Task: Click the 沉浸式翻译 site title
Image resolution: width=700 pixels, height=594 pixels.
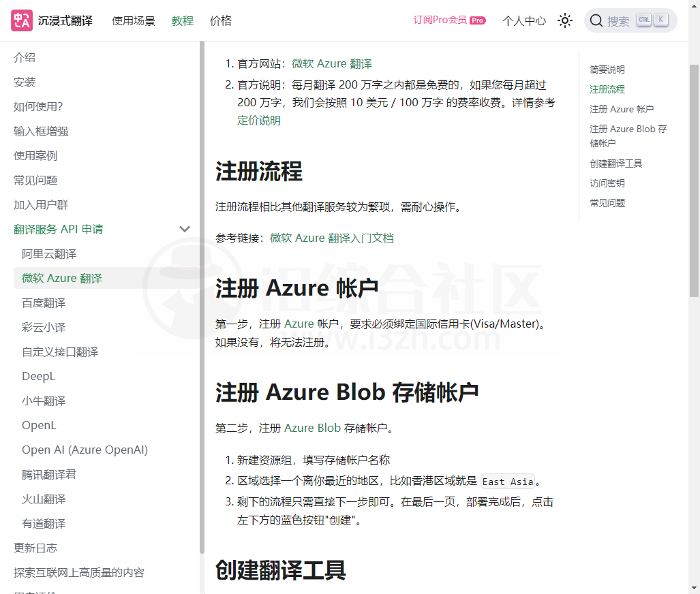Action: tap(65, 20)
